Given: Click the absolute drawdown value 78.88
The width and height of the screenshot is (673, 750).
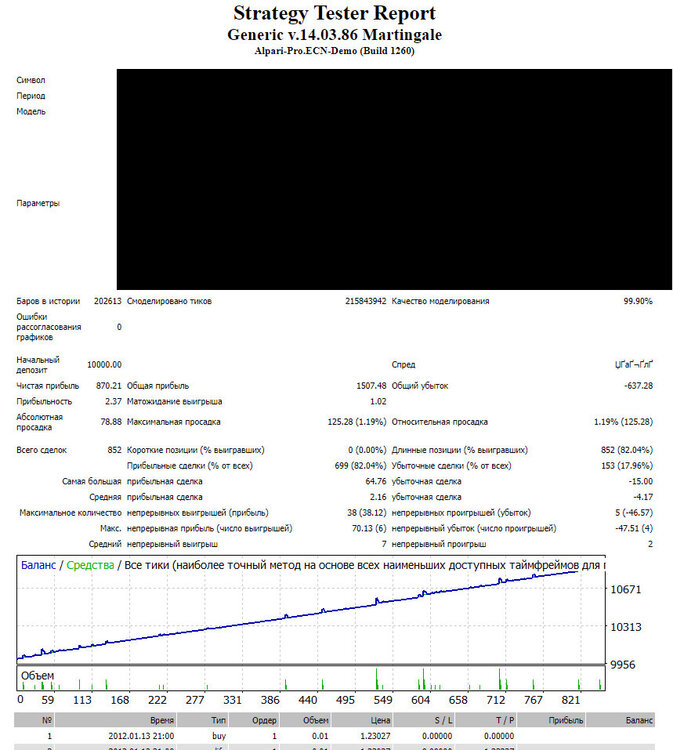Looking at the screenshot, I should pos(111,422).
